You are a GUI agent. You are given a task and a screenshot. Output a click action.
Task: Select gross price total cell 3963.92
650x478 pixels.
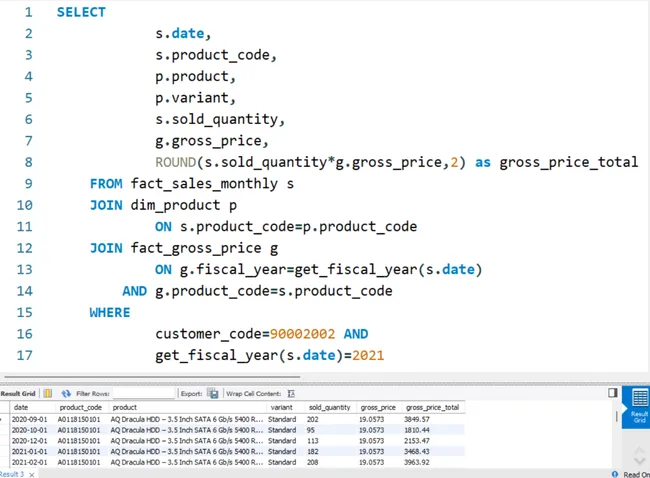tap(417, 462)
